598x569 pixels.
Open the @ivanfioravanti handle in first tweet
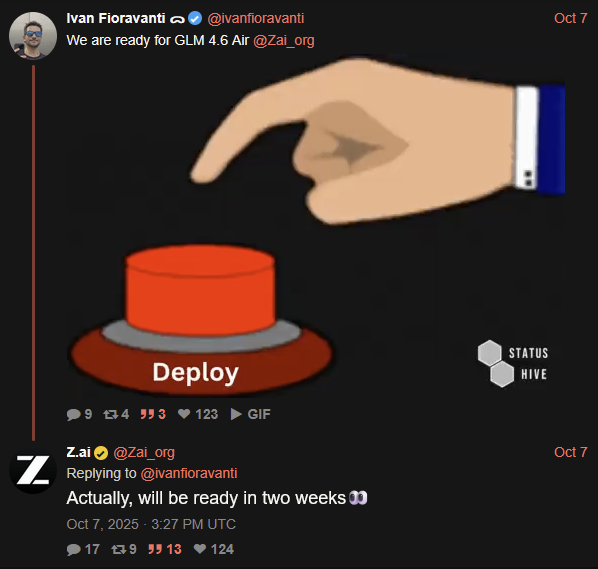pyautogui.click(x=256, y=18)
